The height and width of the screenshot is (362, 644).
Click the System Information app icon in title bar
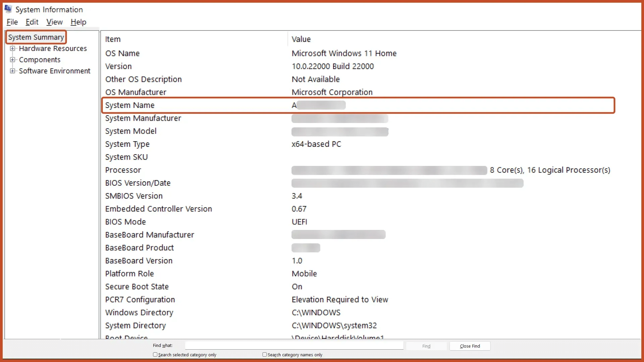click(x=8, y=9)
